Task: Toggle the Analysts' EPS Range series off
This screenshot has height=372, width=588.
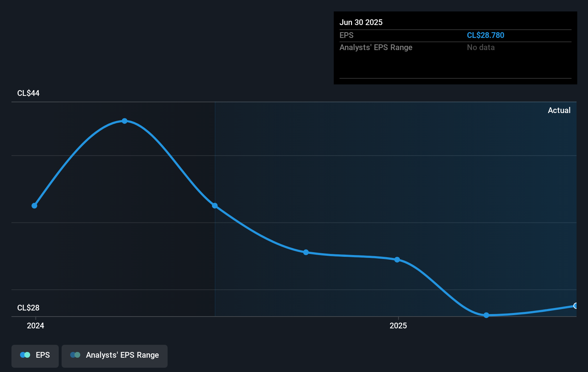Action: tap(115, 356)
